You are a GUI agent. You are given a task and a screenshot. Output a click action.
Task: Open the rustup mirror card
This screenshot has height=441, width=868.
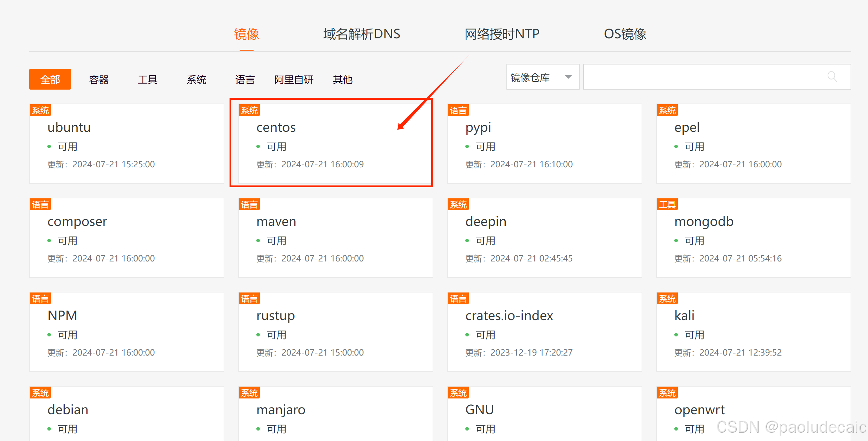tap(336, 332)
